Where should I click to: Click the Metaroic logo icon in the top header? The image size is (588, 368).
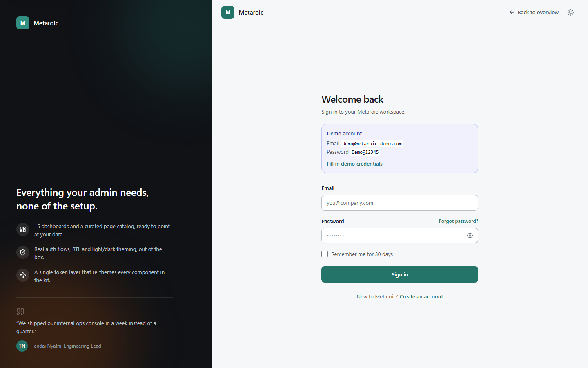click(x=228, y=12)
